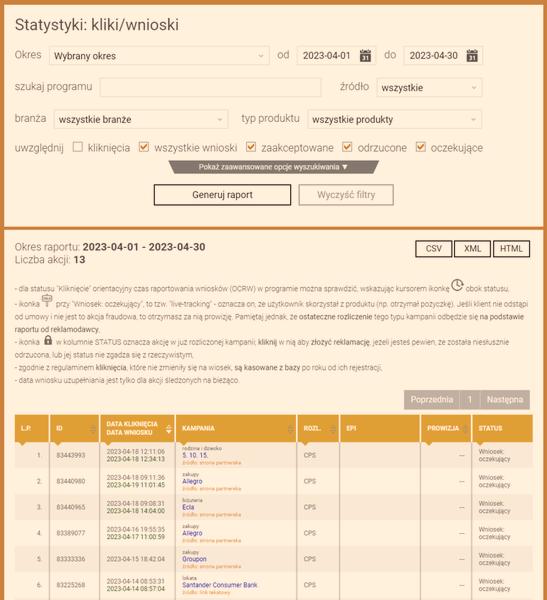Open the źródło source dropdown
Image resolution: width=547 pixels, height=600 pixels.
click(x=429, y=88)
